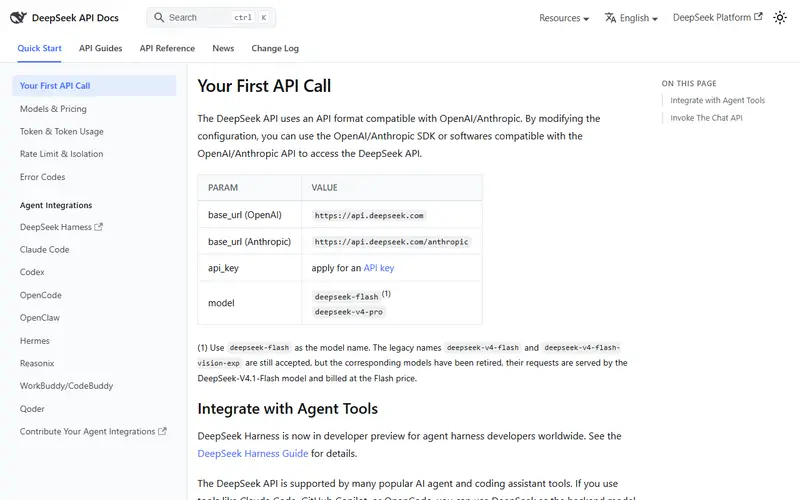Open Hermes integration page
The image size is (800, 500).
pyautogui.click(x=35, y=340)
